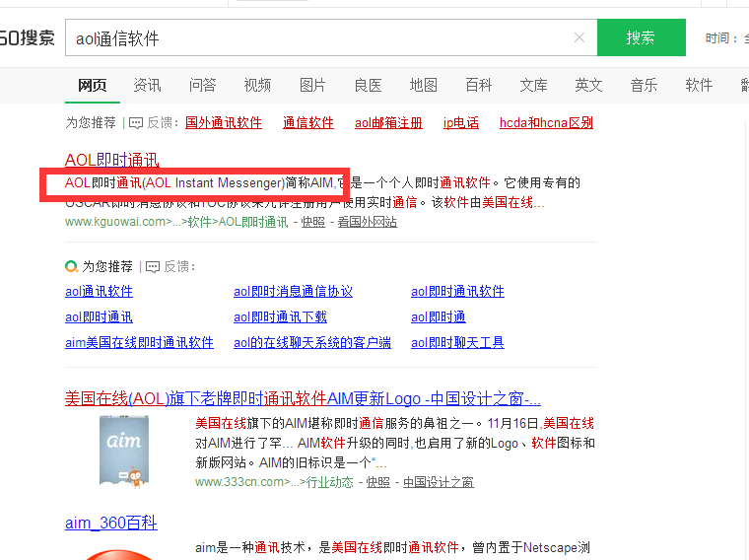Open suggested search aol邮箱注册
Image resolution: width=749 pixels, height=560 pixels.
tap(388, 123)
